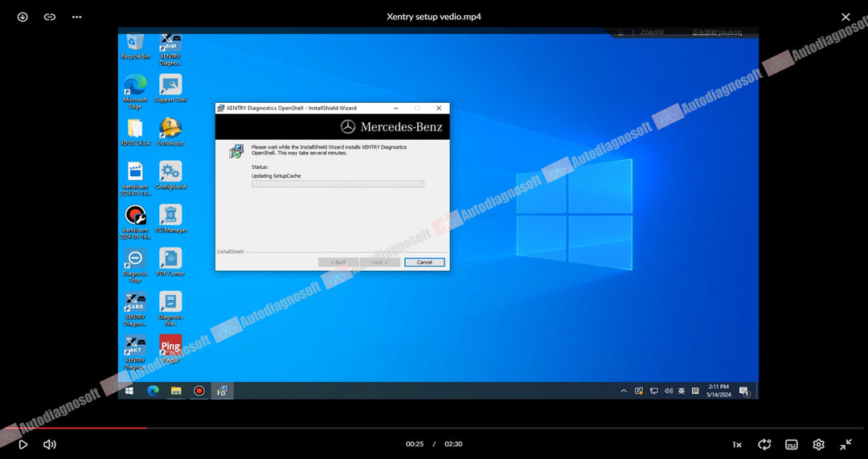Viewport: 868px width, 459px height.
Task: Click the tray icon with the orange dot
Action: click(639, 391)
